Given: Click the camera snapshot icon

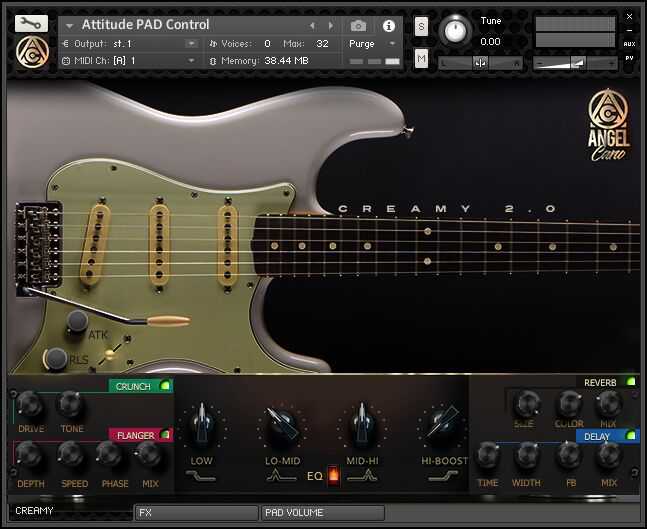Looking at the screenshot, I should [x=358, y=26].
